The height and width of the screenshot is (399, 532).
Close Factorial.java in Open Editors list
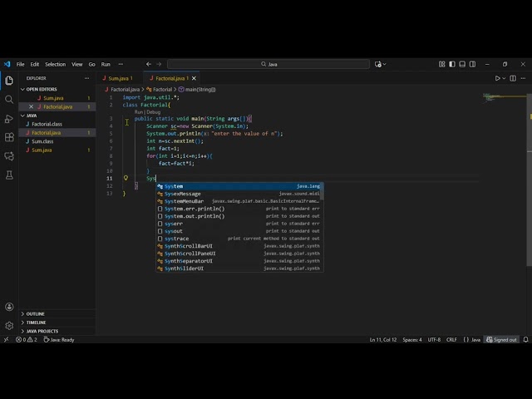[x=32, y=106]
